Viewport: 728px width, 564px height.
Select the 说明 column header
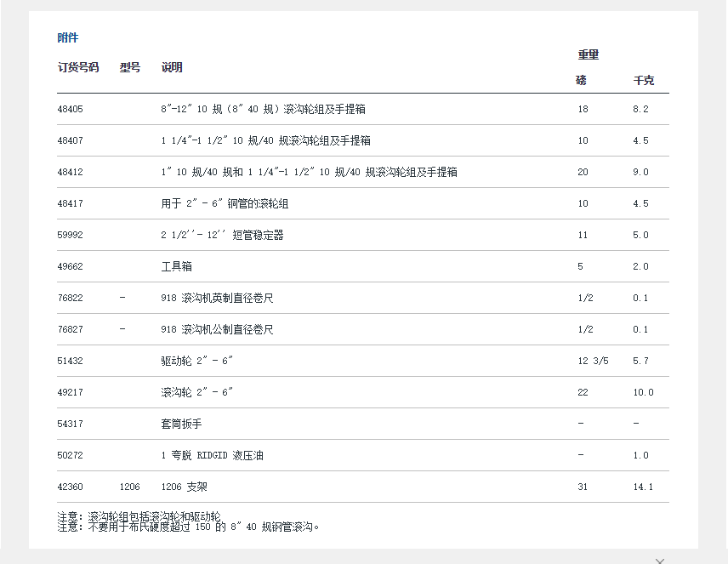point(172,67)
